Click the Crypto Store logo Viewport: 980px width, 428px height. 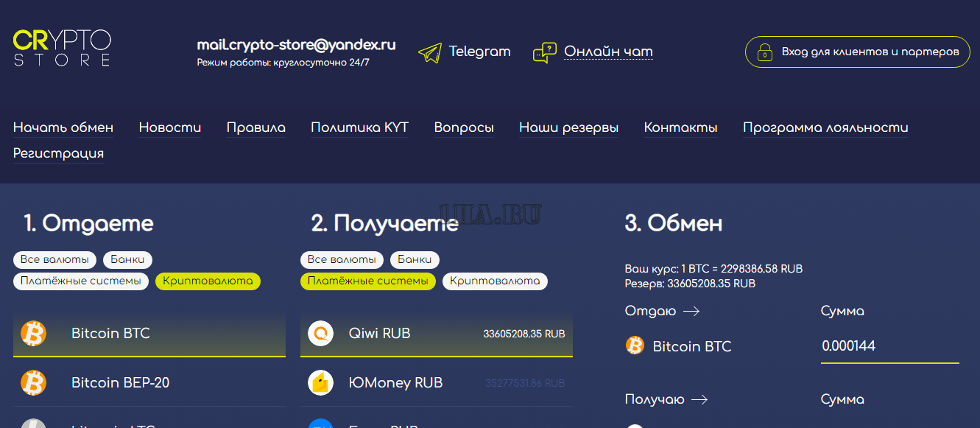click(x=62, y=49)
